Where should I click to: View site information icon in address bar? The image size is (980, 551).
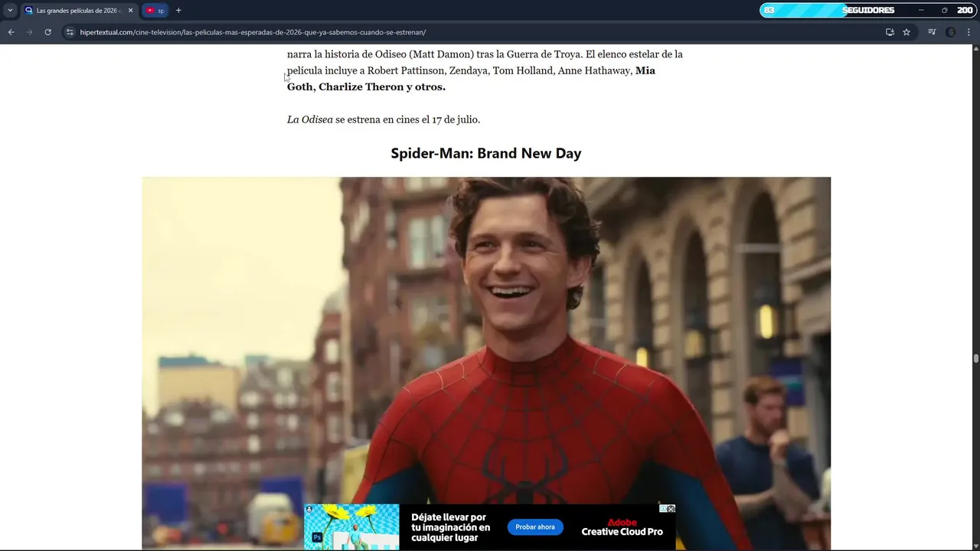coord(70,32)
